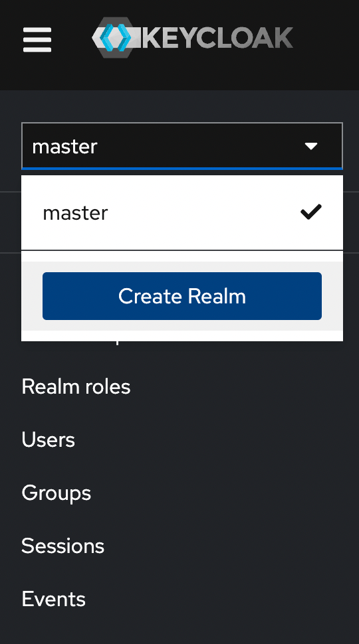Click the Keycloak logo
This screenshot has width=359, height=644.
192,38
